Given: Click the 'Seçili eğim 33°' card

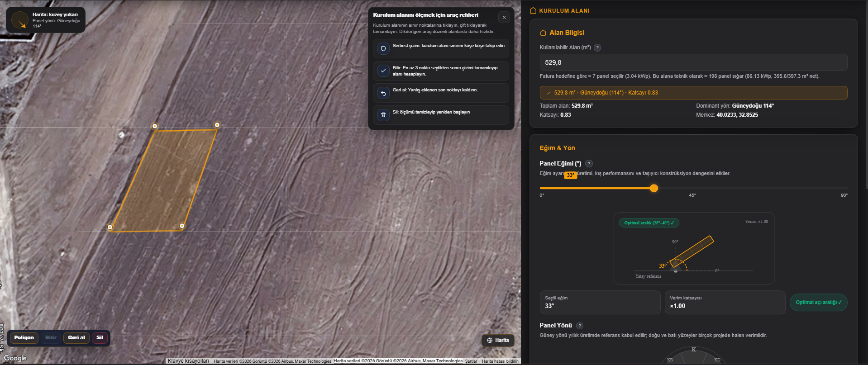Looking at the screenshot, I should pos(600,303).
